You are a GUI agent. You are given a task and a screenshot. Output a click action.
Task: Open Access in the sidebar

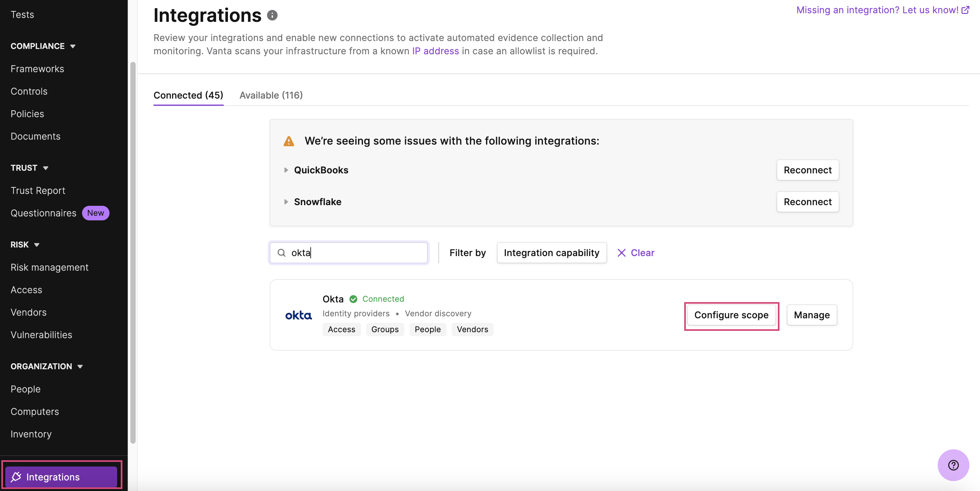pyautogui.click(x=26, y=290)
